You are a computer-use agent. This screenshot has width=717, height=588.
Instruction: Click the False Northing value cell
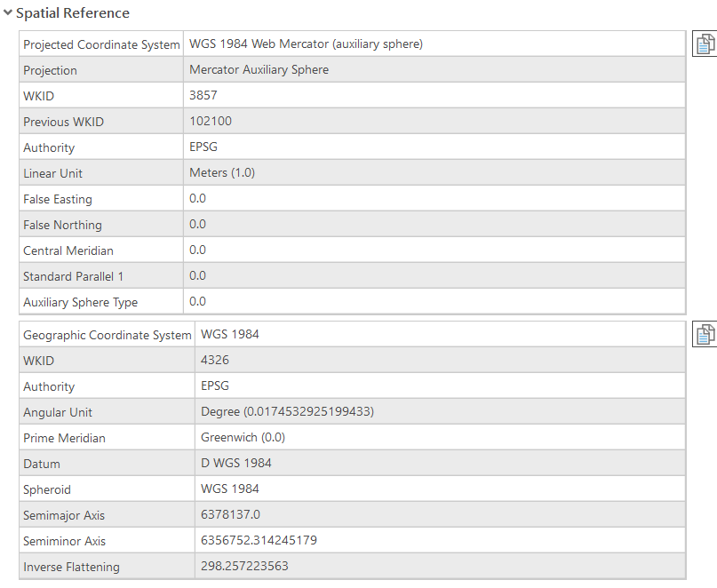pyautogui.click(x=434, y=224)
